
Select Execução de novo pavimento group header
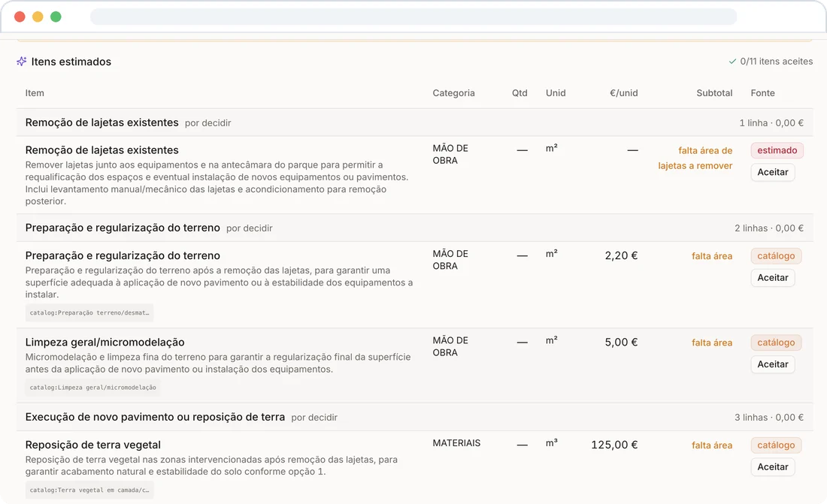click(x=414, y=417)
